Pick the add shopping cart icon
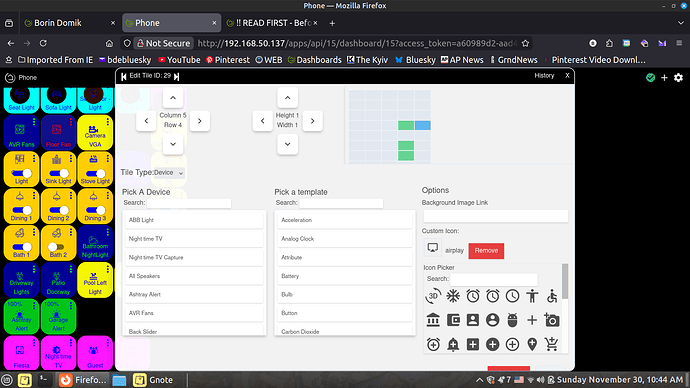Viewport: 690px width, 388px height. (552, 344)
